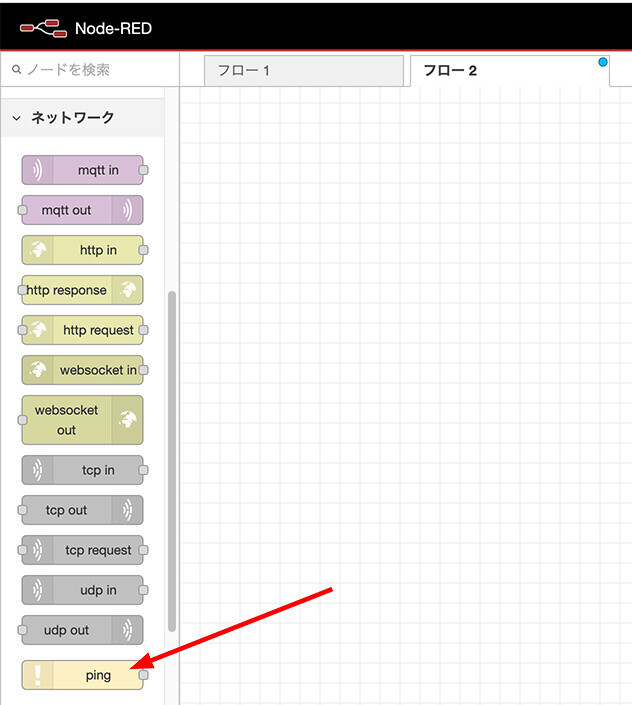Image resolution: width=632 pixels, height=705 pixels.
Task: Click the palette vertical scrollbar
Action: pyautogui.click(x=172, y=461)
